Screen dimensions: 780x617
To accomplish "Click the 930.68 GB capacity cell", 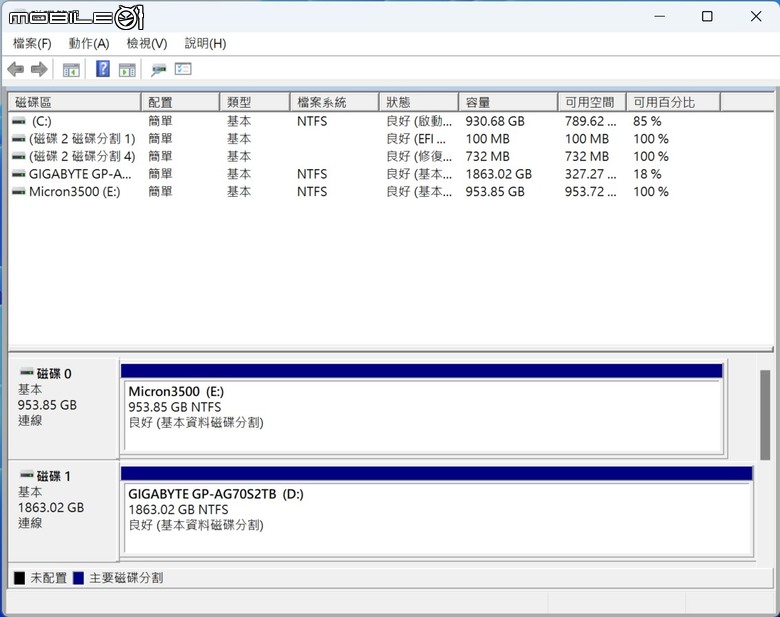I will (495, 121).
